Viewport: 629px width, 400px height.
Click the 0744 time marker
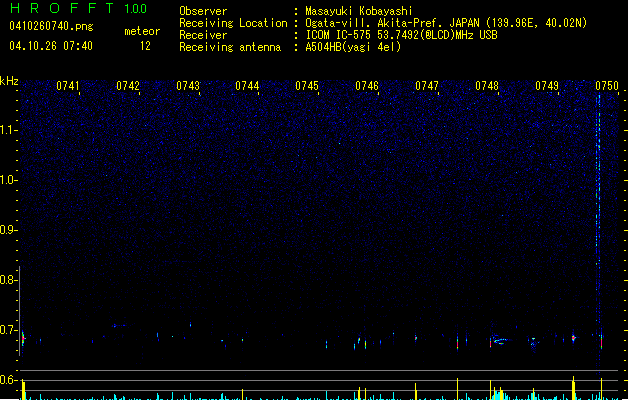click(x=247, y=86)
